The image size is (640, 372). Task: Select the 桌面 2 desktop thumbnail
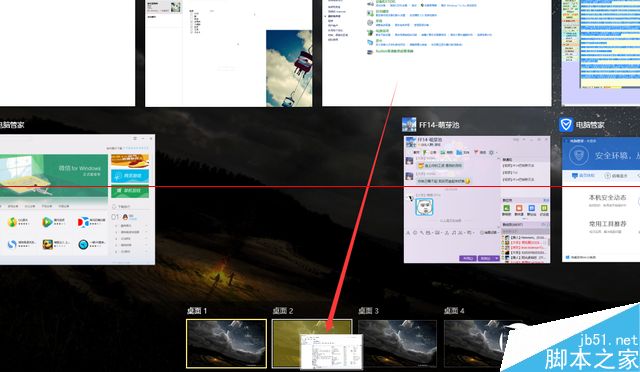311,343
